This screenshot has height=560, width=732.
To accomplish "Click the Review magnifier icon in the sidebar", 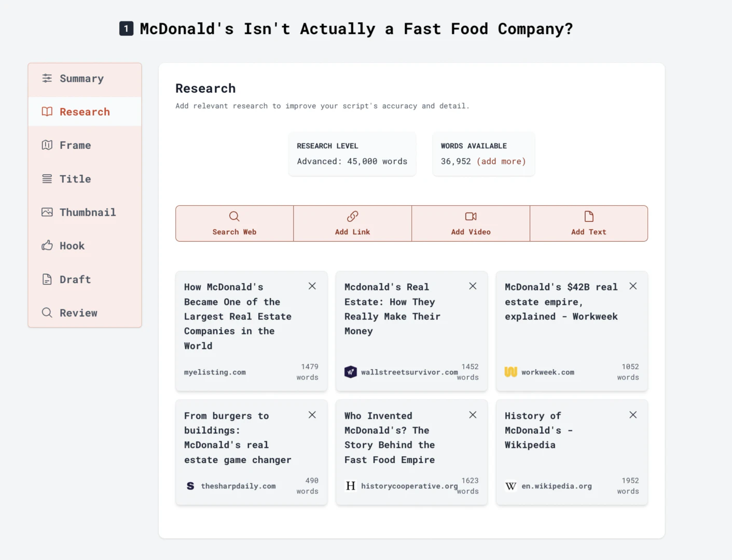I will point(47,312).
